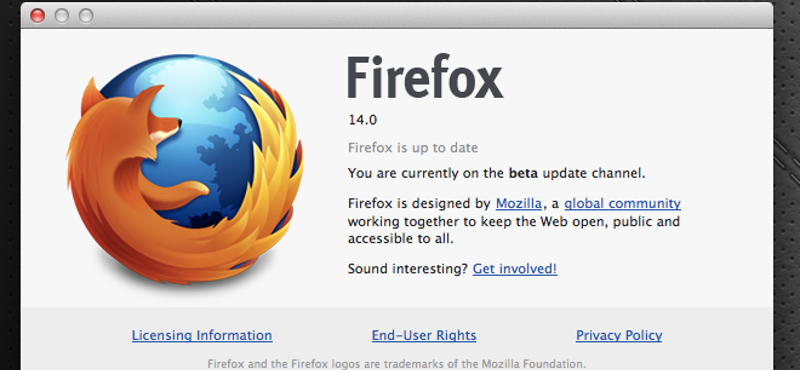The image size is (800, 370).
Task: Click the 'Sound interesting?' text
Action: click(408, 268)
